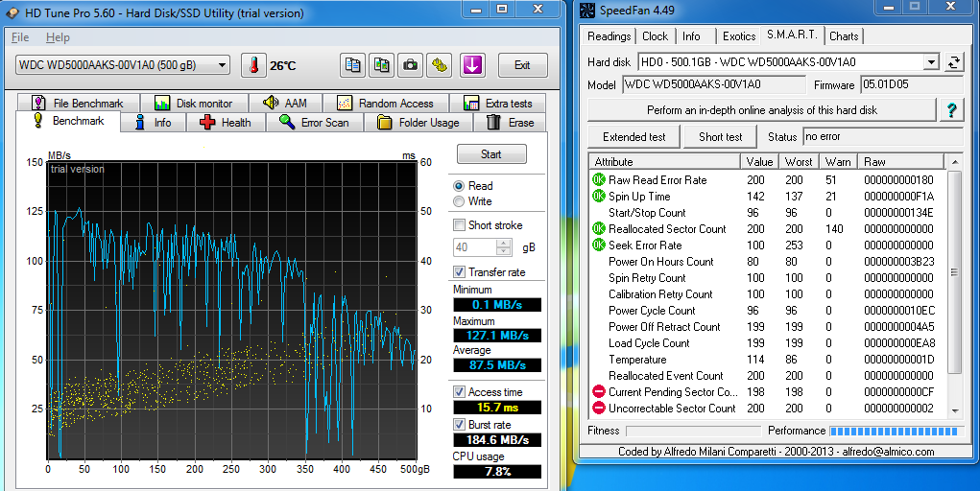980x491 pixels.
Task: Switch to the Health tab
Action: click(x=225, y=123)
